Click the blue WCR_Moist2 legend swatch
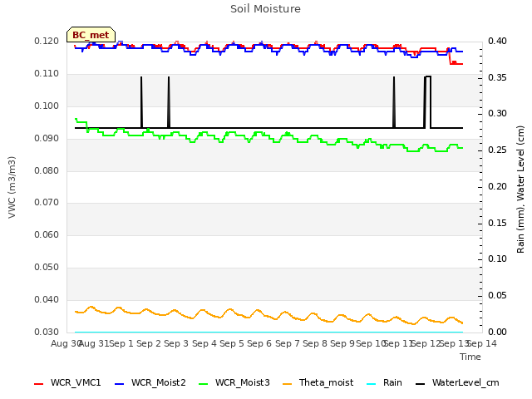Image resolution: width=532 pixels, height=399 pixels. pyautogui.click(x=120, y=384)
